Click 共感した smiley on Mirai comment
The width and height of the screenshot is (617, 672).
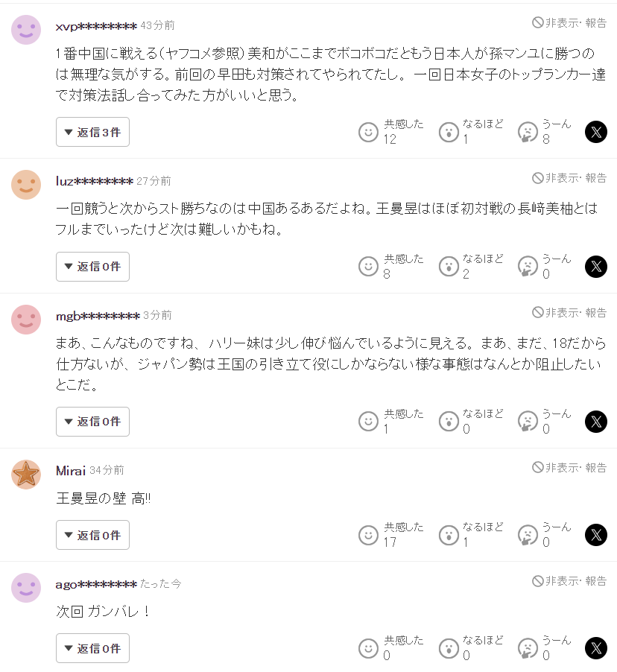click(368, 535)
